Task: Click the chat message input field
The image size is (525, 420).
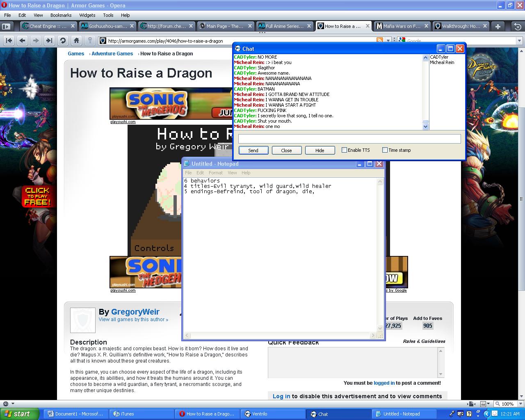Action: 349,139
